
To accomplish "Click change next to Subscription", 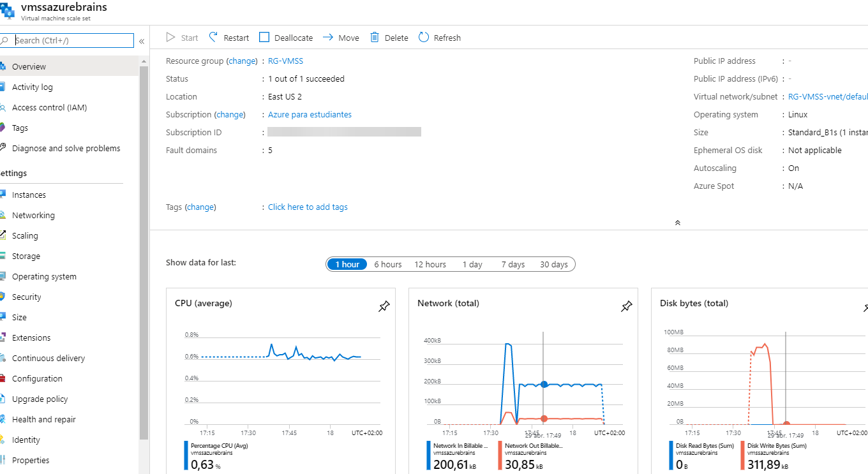I will pos(230,115).
